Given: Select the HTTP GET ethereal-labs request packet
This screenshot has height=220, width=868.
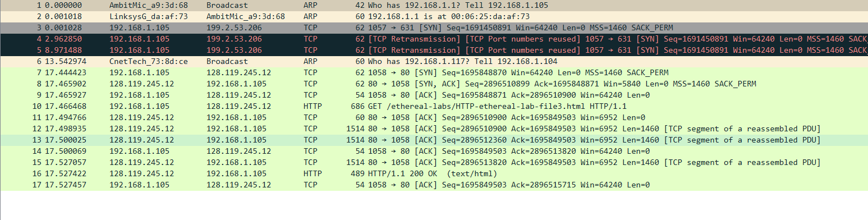Looking at the screenshot, I should 434,107.
